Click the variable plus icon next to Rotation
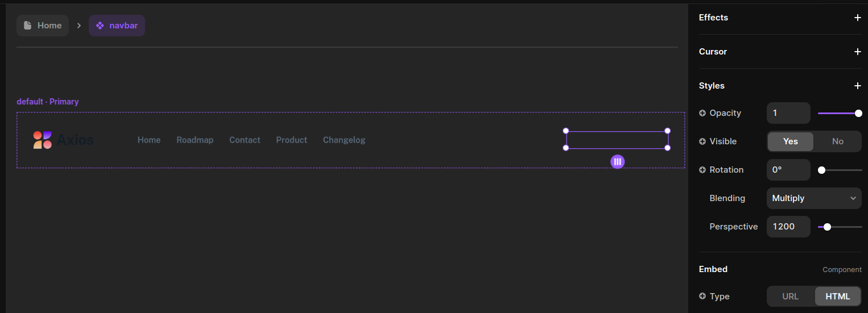The height and width of the screenshot is (313, 868). 702,170
